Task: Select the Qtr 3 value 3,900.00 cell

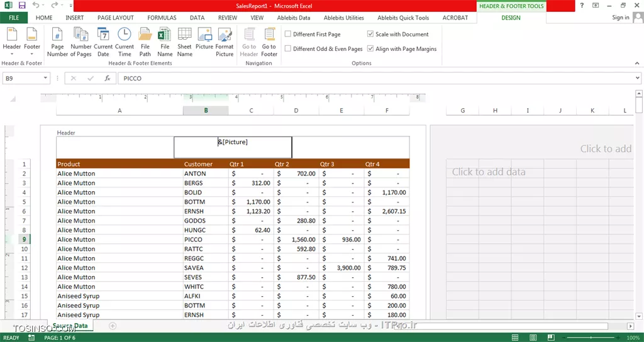Action: [x=341, y=268]
